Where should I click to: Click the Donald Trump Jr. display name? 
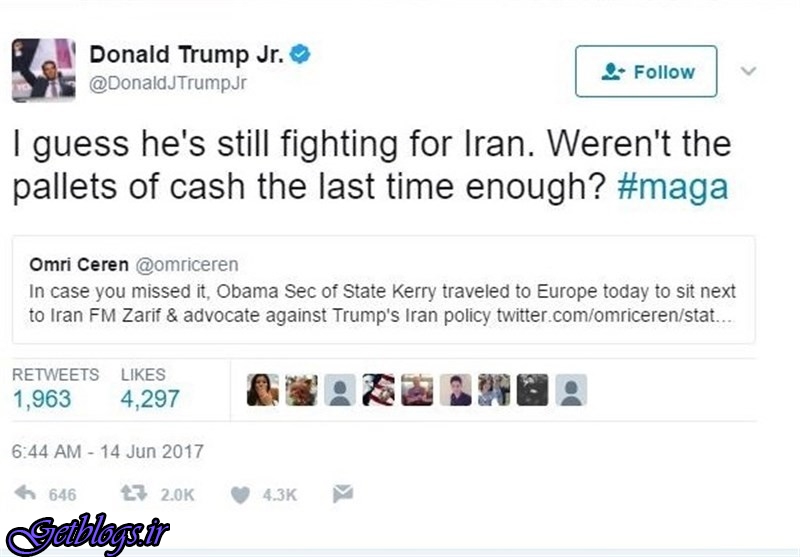point(187,54)
